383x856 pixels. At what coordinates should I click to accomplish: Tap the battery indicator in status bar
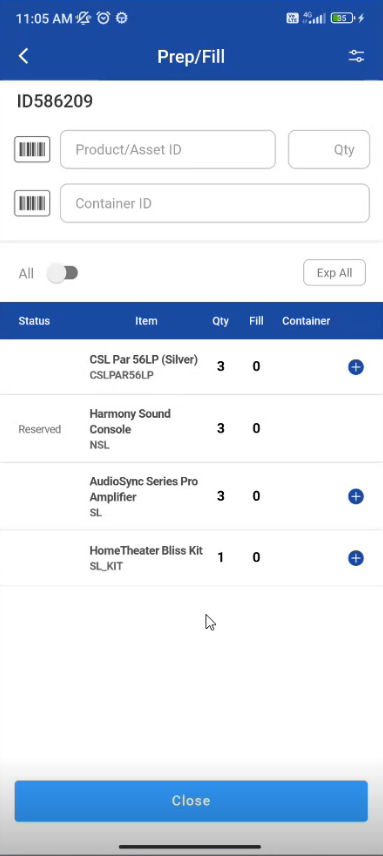click(342, 18)
